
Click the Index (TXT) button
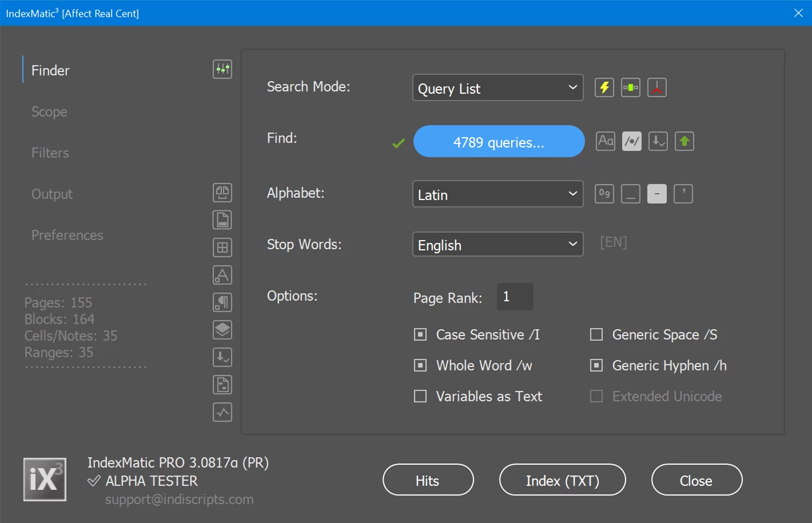point(563,480)
